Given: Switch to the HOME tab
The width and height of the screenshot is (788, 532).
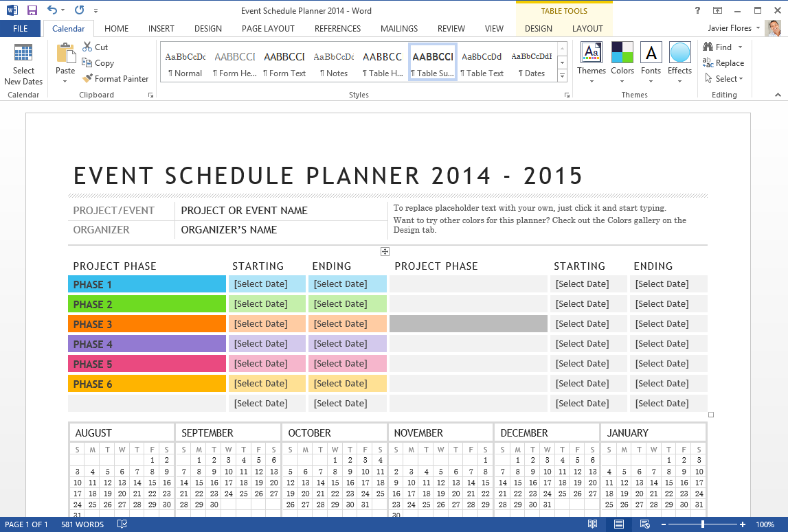Looking at the screenshot, I should pos(116,29).
